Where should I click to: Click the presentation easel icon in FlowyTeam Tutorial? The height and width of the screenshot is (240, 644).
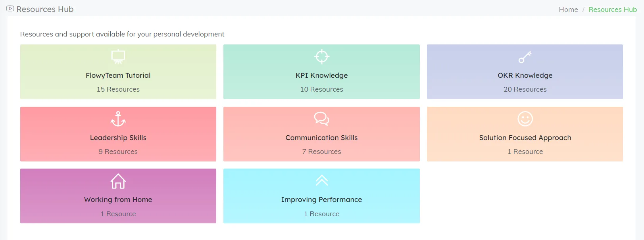click(118, 57)
